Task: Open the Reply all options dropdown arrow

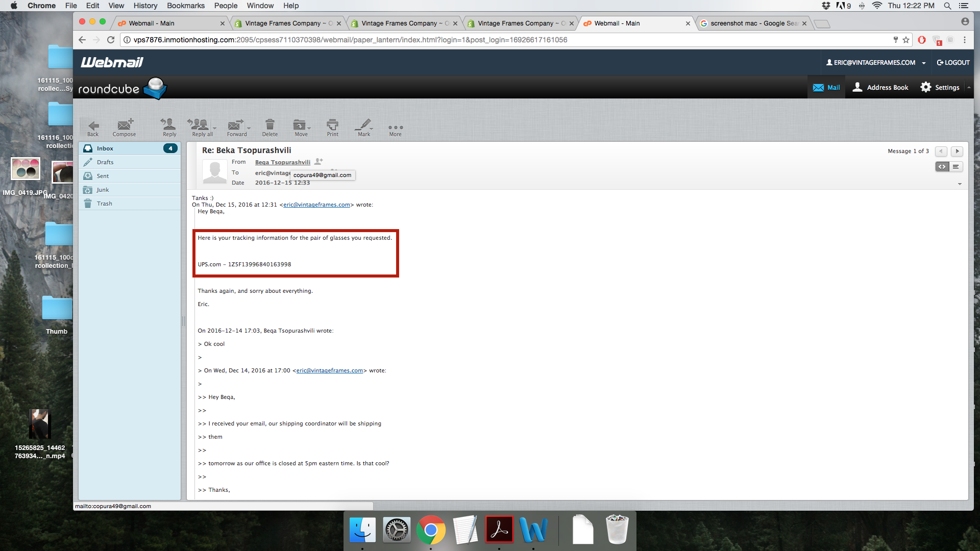Action: [x=214, y=128]
